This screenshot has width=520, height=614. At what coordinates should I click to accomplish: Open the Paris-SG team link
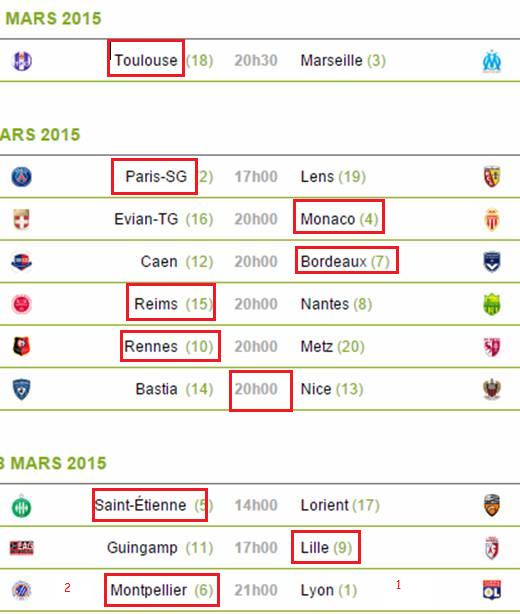point(156,177)
